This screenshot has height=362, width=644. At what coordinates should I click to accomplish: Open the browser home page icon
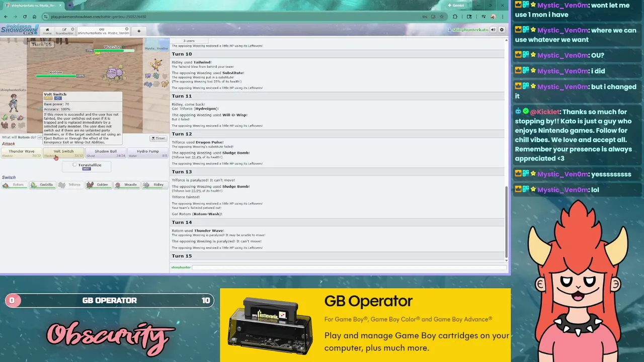click(x=34, y=17)
